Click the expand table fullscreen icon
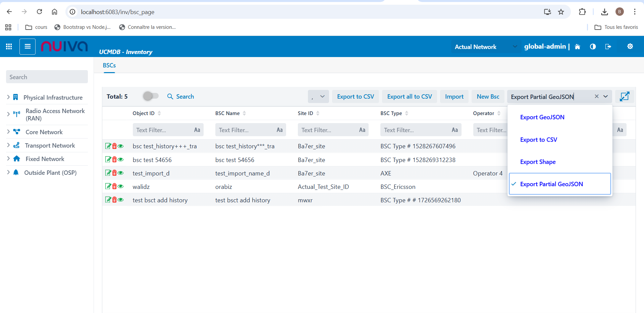This screenshot has height=313, width=644. [624, 97]
